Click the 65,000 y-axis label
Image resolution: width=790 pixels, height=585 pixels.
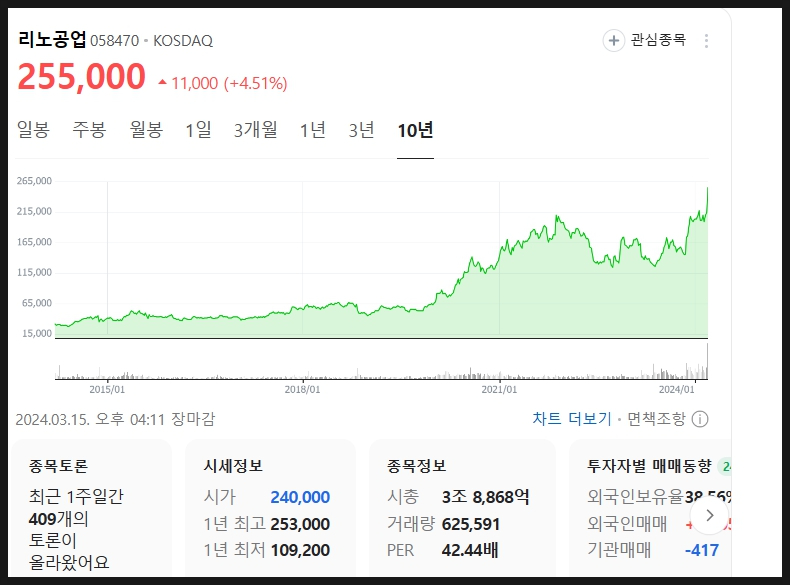pyautogui.click(x=37, y=303)
